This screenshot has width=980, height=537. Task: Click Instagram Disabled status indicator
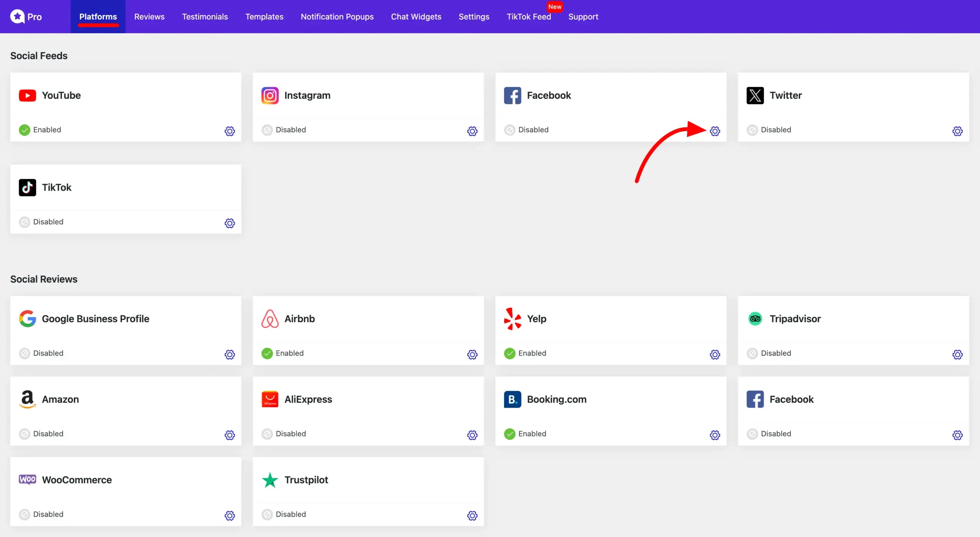[x=267, y=130]
